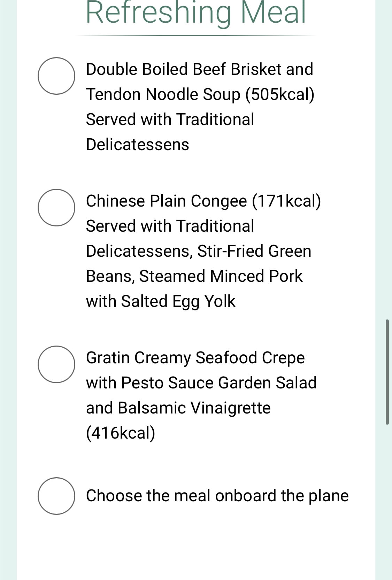Tap 'Chinese Plain Congee (171kcal)' label
392x580 pixels.
[x=203, y=201]
